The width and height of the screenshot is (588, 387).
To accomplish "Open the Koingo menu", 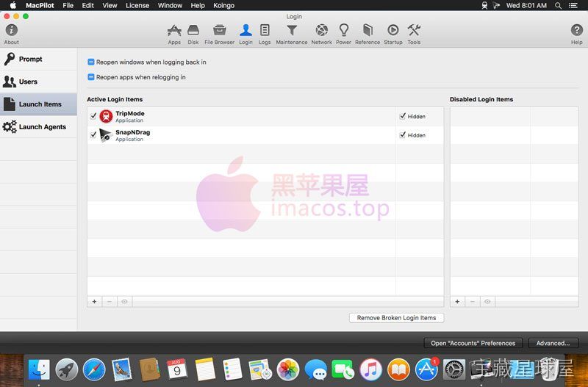I will (x=224, y=5).
